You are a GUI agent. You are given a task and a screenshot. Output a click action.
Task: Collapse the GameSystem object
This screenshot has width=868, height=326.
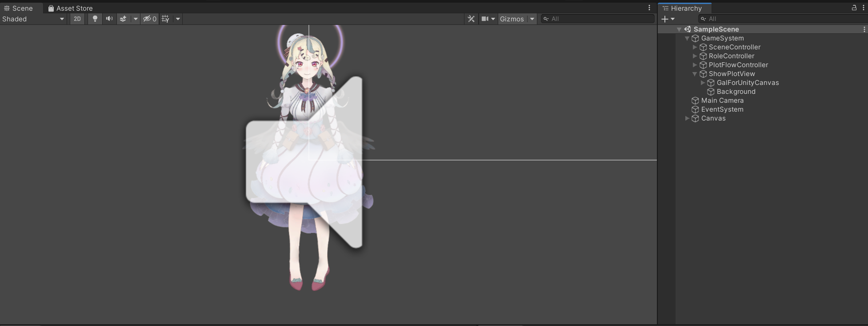687,38
